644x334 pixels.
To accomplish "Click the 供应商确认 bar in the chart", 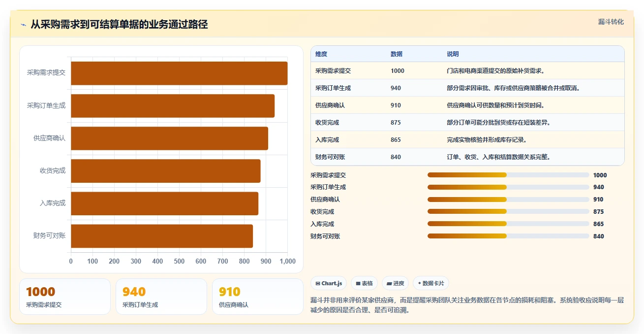I will [169, 138].
